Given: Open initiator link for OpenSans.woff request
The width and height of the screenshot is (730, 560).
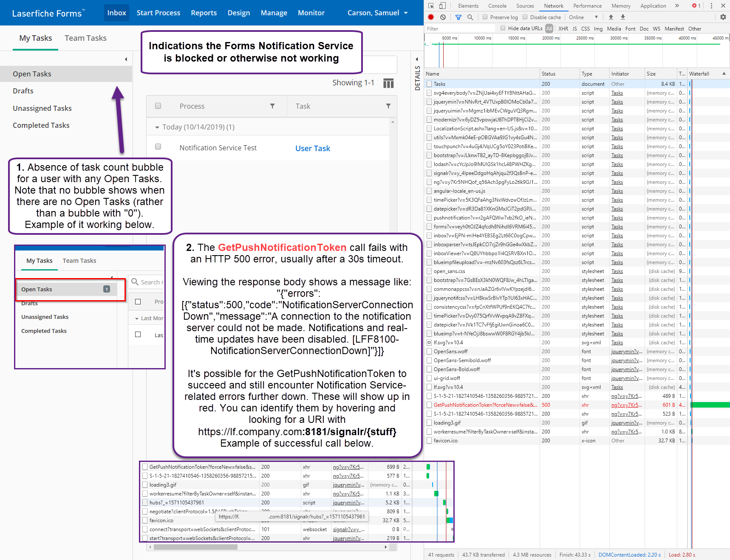Looking at the screenshot, I should tap(626, 352).
